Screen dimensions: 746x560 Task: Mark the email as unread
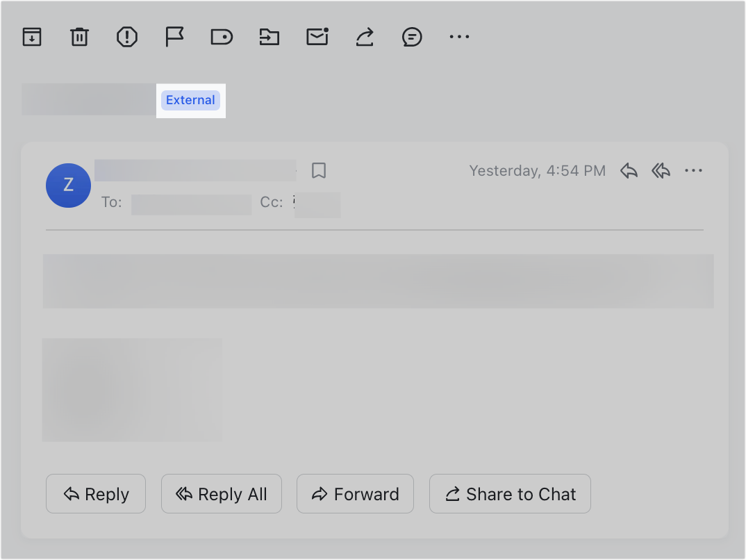tap(317, 37)
